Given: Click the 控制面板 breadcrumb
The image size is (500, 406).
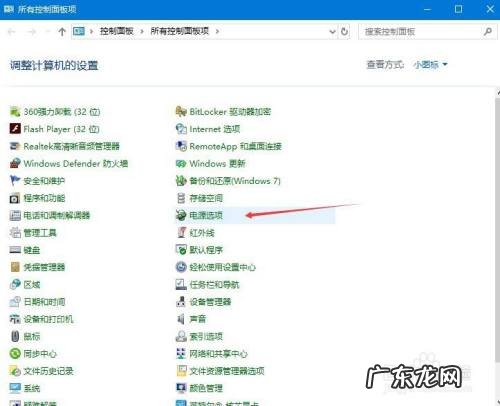Looking at the screenshot, I should 117,31.
